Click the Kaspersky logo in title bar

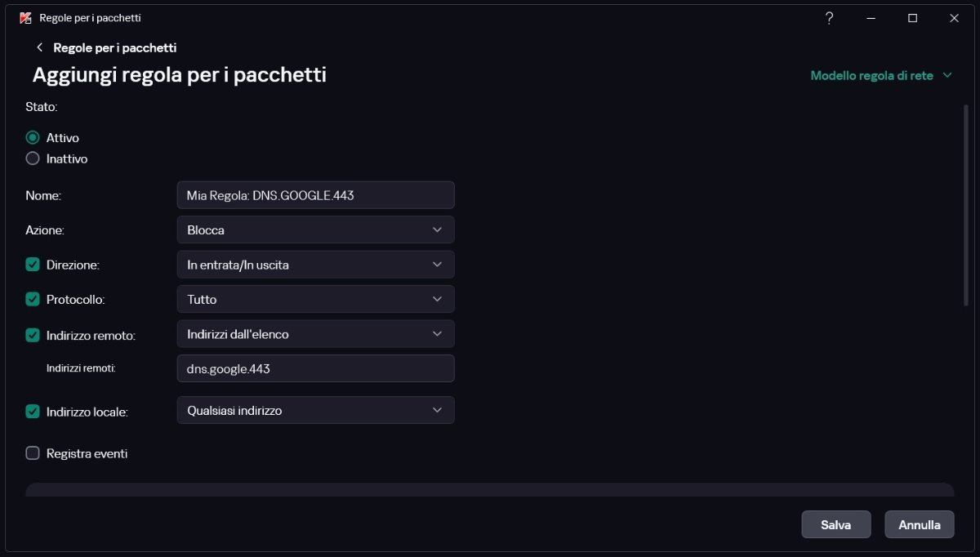coord(25,18)
